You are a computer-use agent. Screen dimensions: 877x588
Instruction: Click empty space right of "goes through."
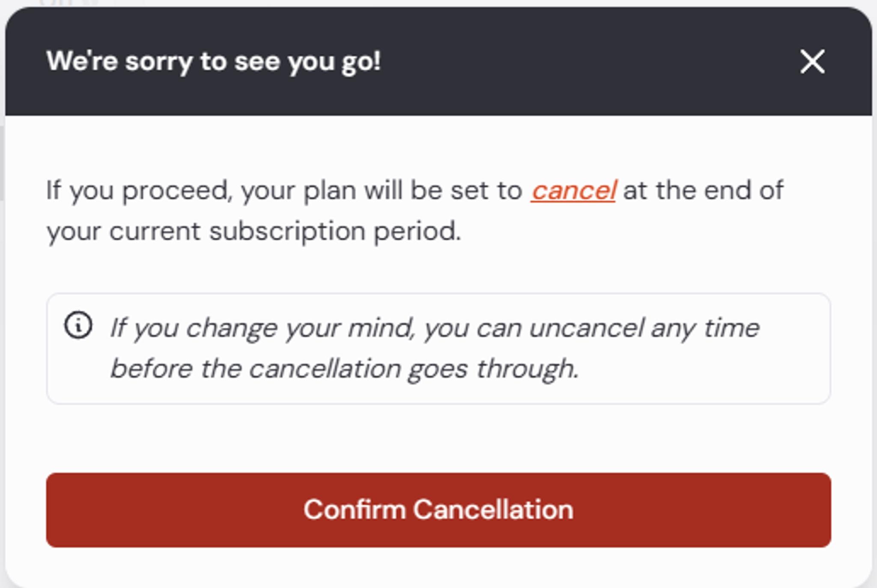point(702,370)
